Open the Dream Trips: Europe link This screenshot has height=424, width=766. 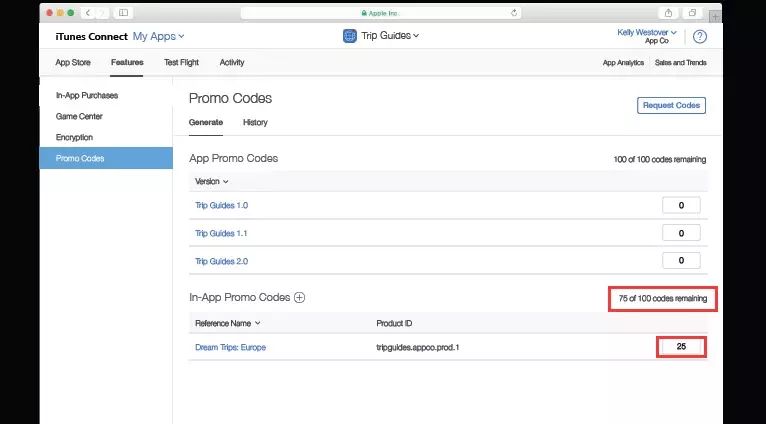pos(231,348)
